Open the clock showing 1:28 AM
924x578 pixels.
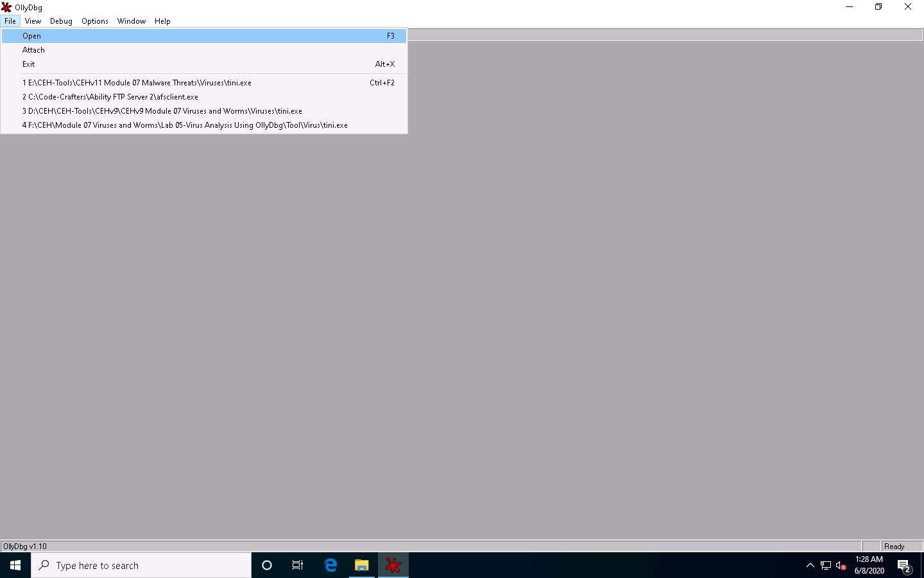click(x=869, y=565)
